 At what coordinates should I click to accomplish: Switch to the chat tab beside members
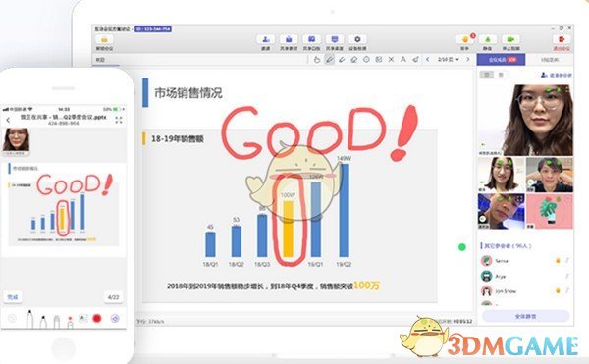tap(549, 59)
